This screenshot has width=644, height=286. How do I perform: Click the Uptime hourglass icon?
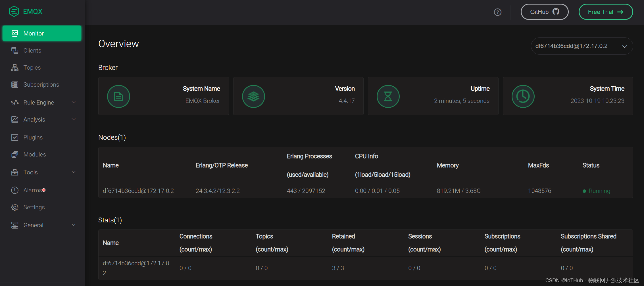pos(388,97)
